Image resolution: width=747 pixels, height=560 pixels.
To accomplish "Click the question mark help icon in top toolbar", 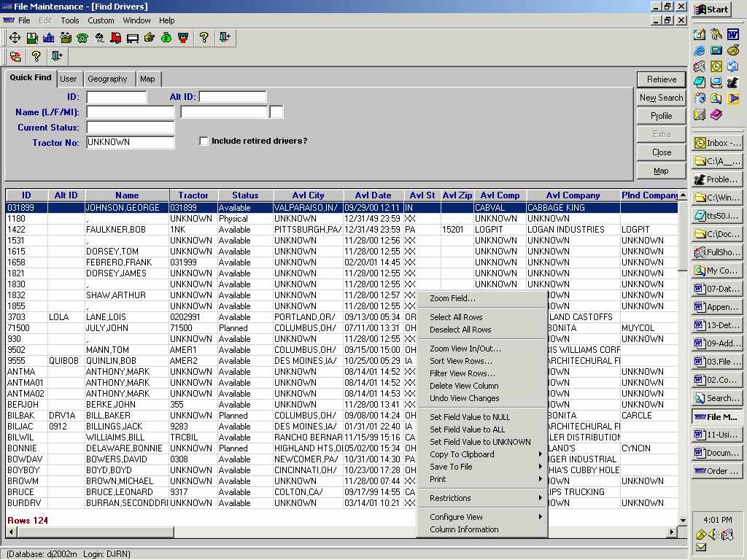I will click(204, 37).
